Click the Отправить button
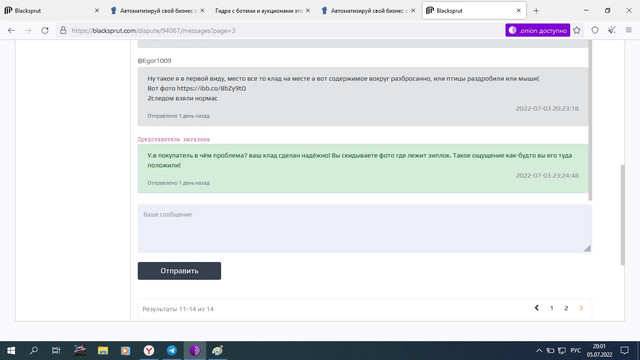 [179, 271]
